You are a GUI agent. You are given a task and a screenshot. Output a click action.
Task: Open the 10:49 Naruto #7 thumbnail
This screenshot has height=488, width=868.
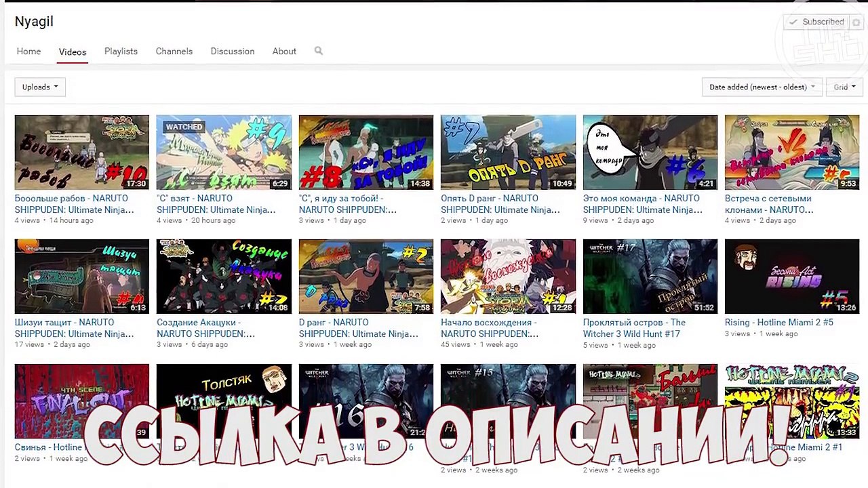click(x=508, y=152)
